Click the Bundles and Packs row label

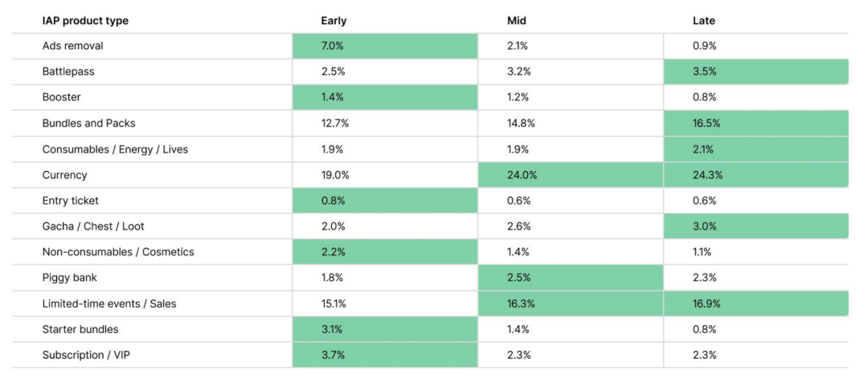(88, 124)
